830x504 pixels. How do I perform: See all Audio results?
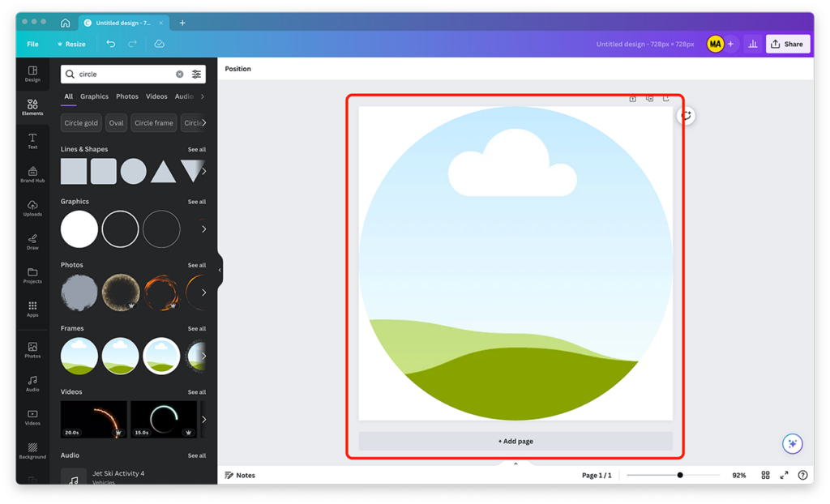(196, 456)
